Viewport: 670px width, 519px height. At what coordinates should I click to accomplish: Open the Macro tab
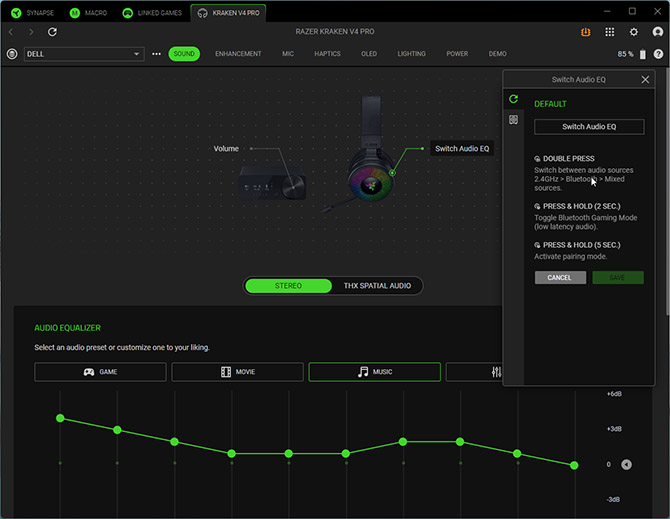click(x=88, y=13)
